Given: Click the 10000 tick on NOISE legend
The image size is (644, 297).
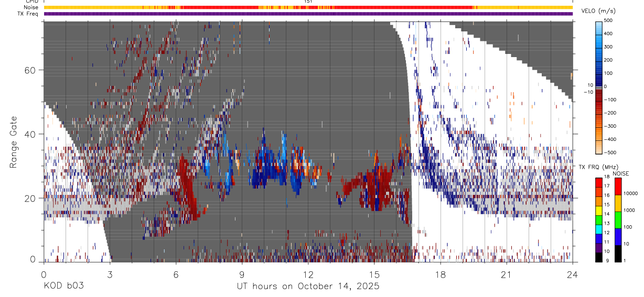Looking at the screenshot, I should tap(630, 194).
